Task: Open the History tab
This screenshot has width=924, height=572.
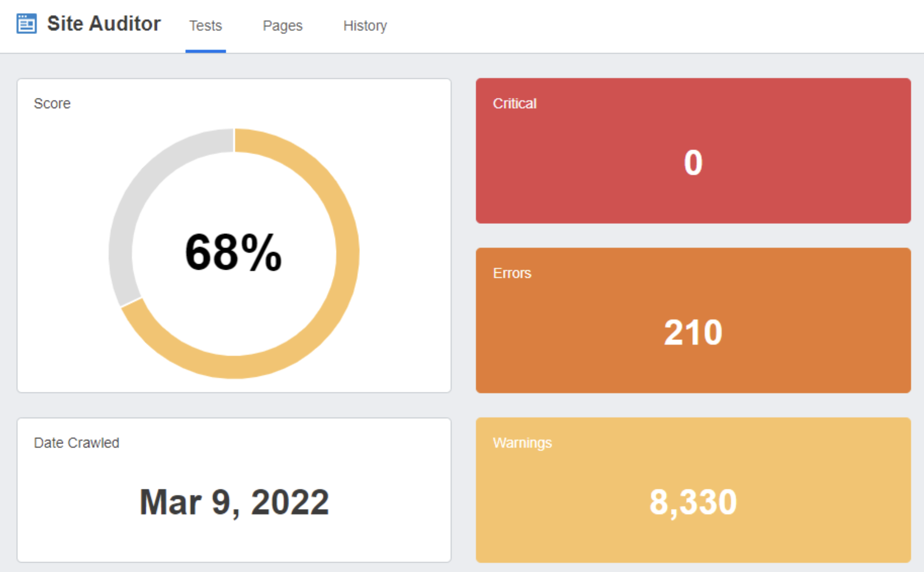Action: click(365, 26)
